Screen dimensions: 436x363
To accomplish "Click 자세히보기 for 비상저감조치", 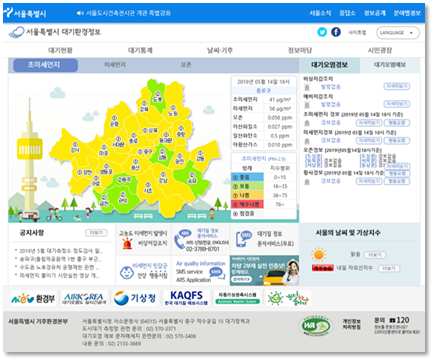I will click(x=397, y=86).
